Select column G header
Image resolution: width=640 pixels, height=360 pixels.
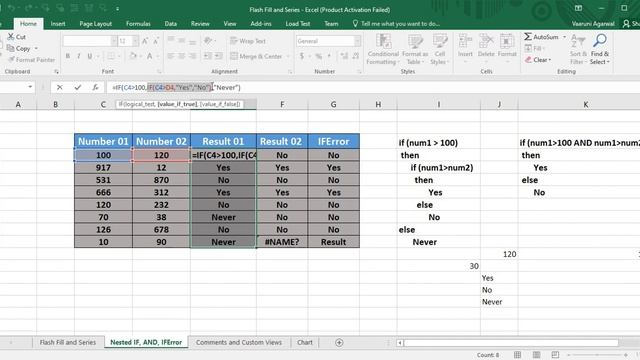333,104
